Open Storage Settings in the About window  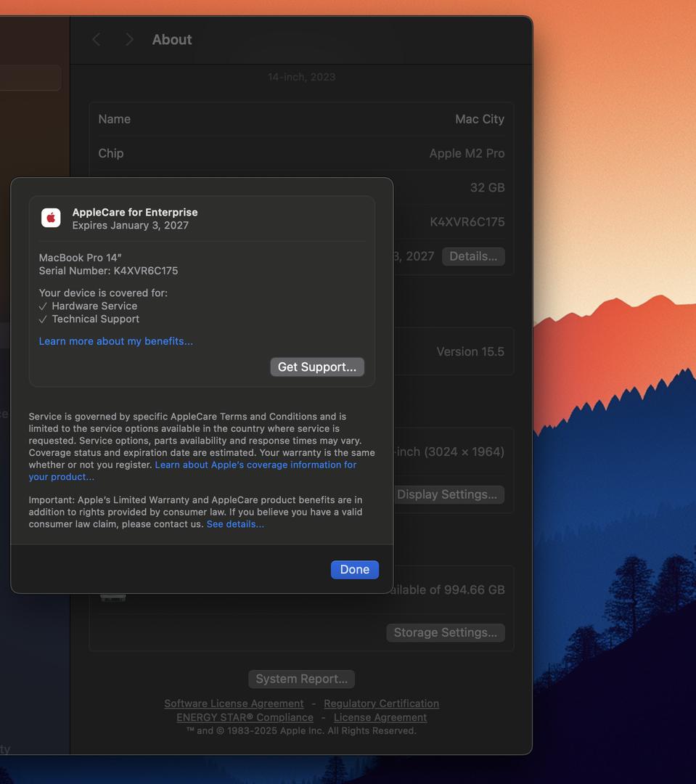pyautogui.click(x=446, y=632)
